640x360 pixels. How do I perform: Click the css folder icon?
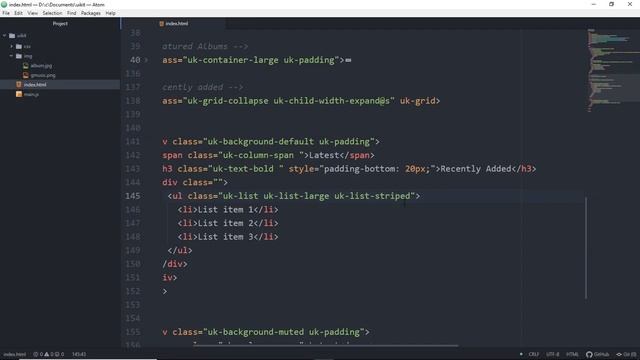(19, 47)
